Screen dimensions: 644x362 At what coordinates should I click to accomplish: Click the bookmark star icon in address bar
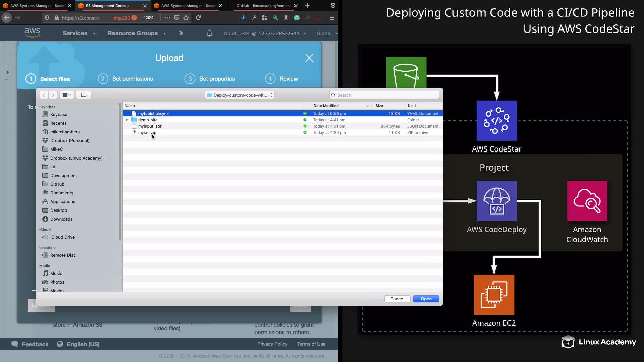point(186,18)
